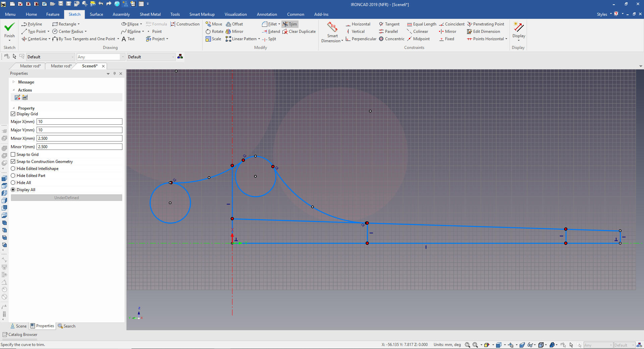
Task: Switch to the Sheet Metal ribbon tab
Action: click(x=150, y=14)
